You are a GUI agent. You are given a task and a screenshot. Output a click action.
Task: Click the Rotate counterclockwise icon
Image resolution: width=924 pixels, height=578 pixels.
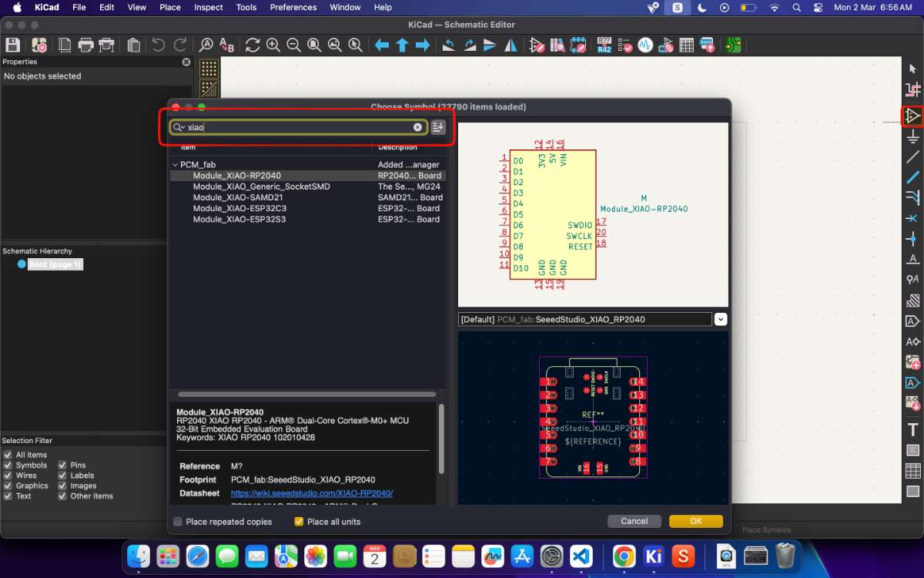click(x=449, y=45)
